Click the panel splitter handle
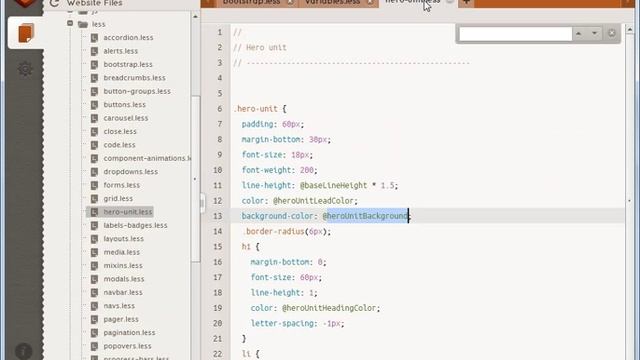640x360 pixels. [202, 203]
